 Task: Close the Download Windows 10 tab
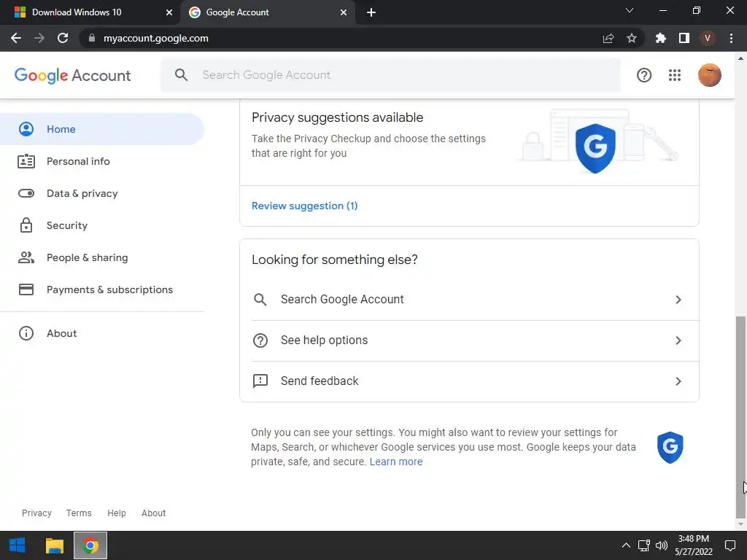(x=169, y=12)
